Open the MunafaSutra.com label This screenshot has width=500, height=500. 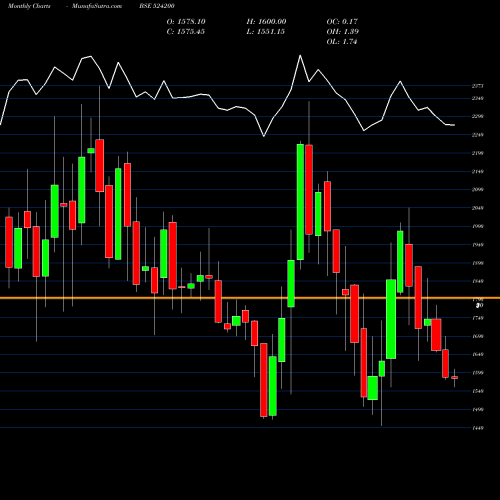(x=97, y=6)
